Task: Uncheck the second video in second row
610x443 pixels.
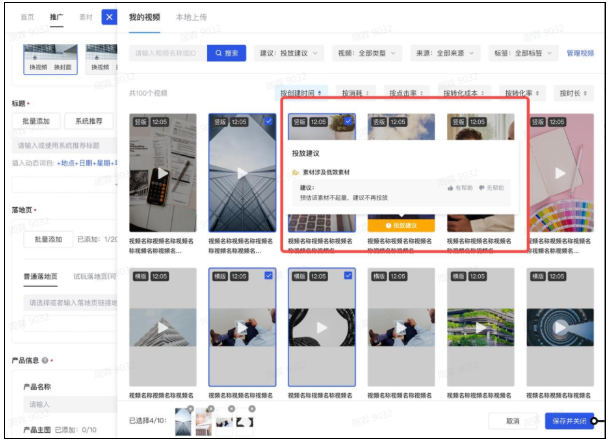Action: click(268, 276)
